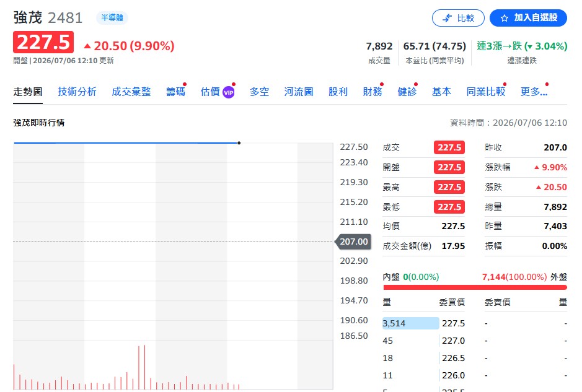Click the 連3漲→跌 streak indicator
582x392 pixels.
tap(522, 46)
